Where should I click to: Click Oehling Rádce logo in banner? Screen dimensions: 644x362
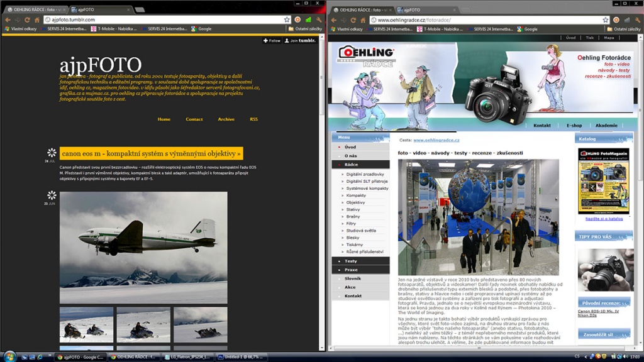pos(365,57)
